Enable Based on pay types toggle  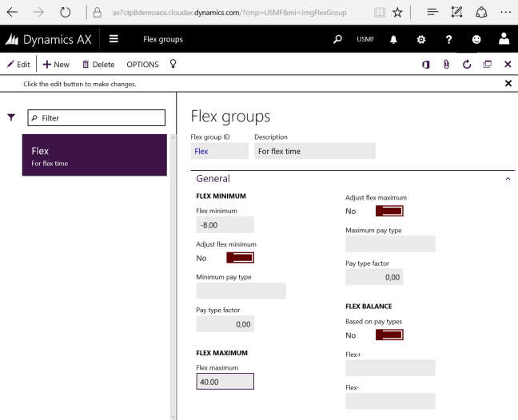click(x=389, y=335)
